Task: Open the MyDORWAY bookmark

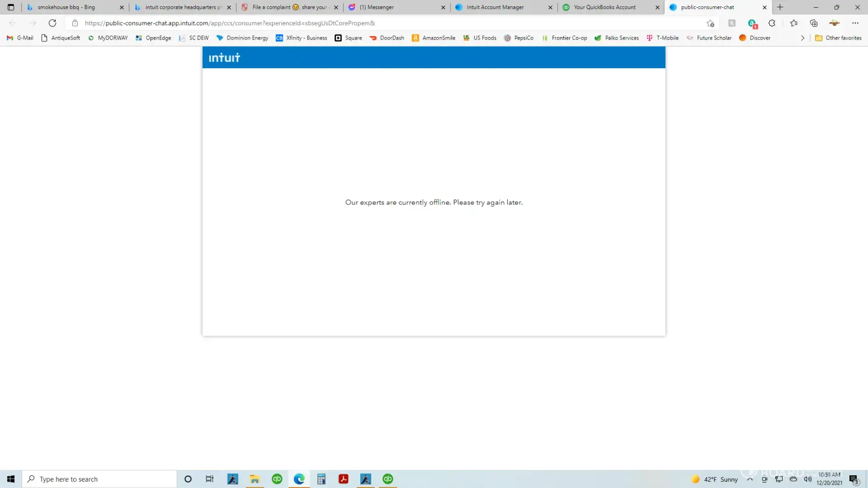Action: click(108, 38)
